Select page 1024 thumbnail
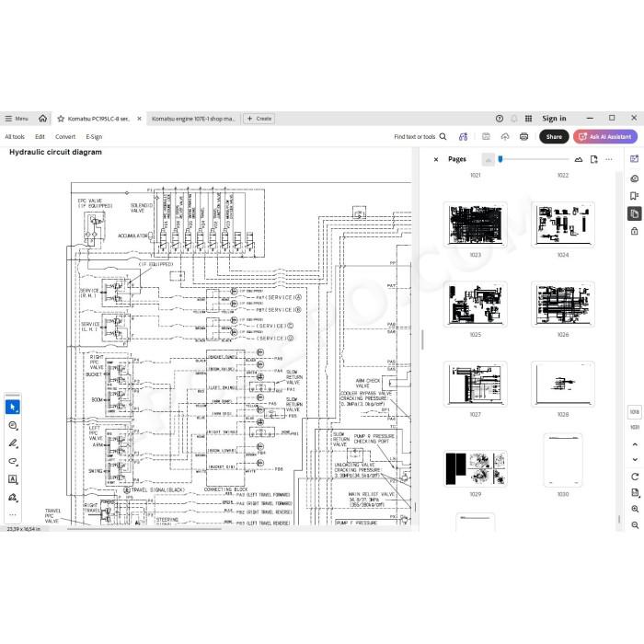 click(563, 224)
